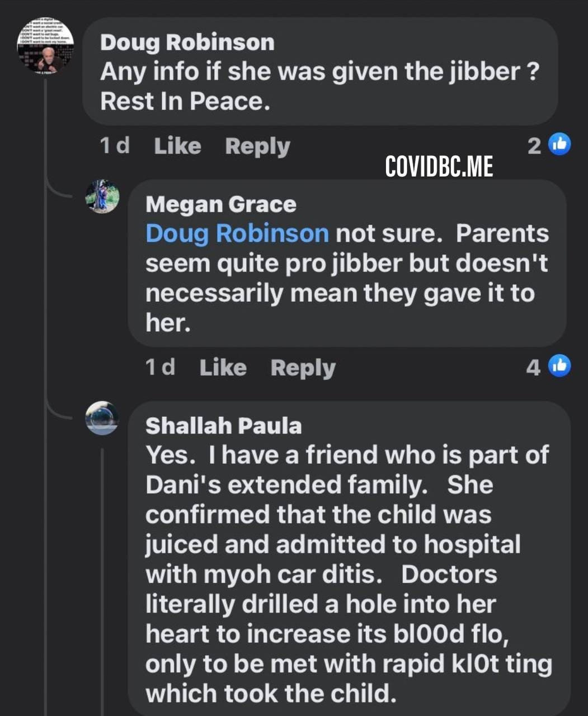
Task: Click the 1d timestamp on Megan's reply
Action: 160,368
